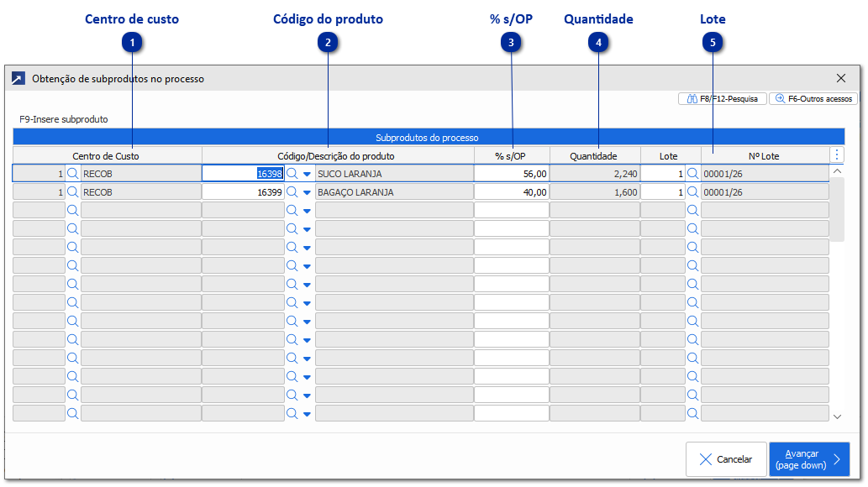Screen dimensions: 868x487
Task: Close the Obtenção de subprodutos window
Action: (x=841, y=79)
